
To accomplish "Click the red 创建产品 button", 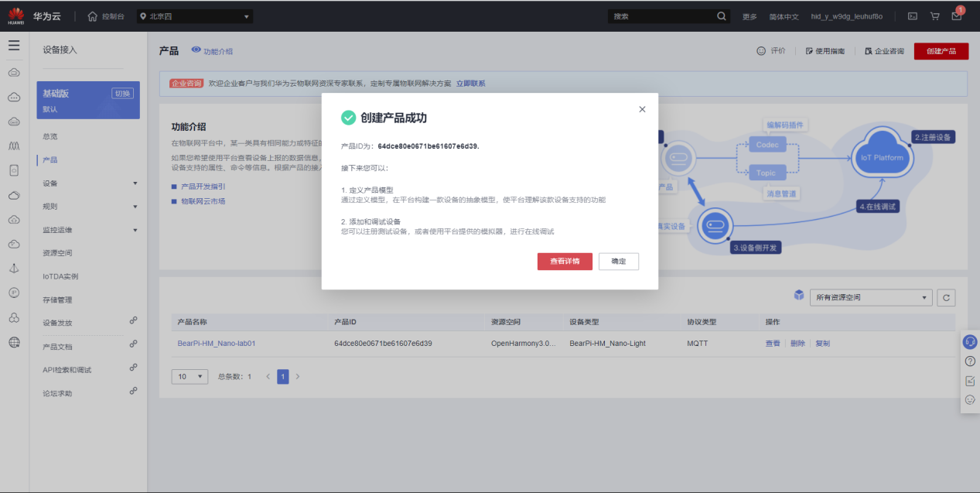I will (941, 51).
